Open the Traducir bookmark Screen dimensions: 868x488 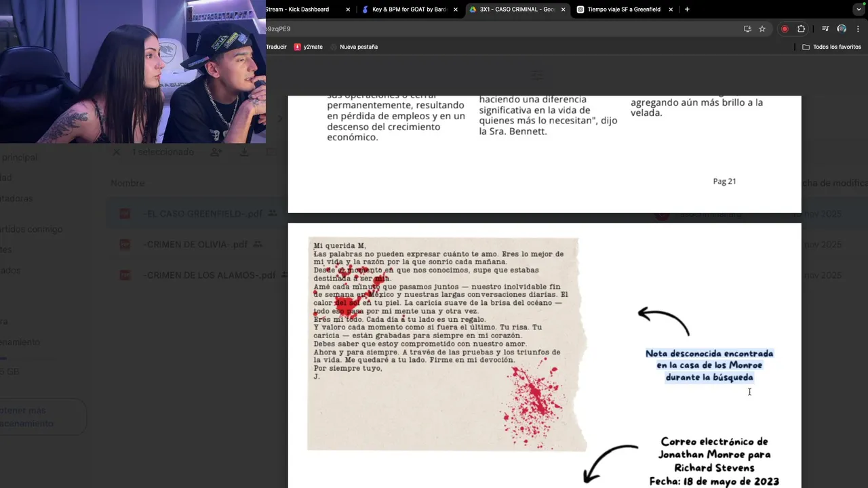point(276,47)
